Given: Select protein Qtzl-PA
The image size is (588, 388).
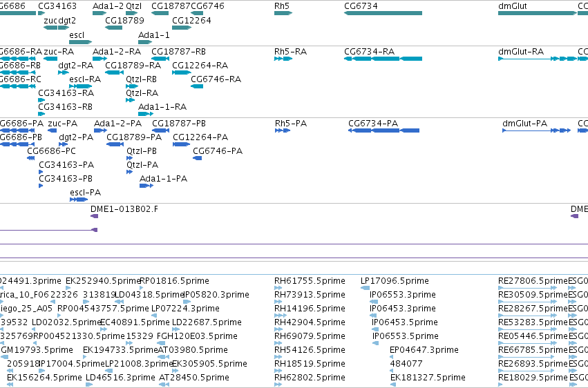Looking at the screenshot, I should coord(129,173).
